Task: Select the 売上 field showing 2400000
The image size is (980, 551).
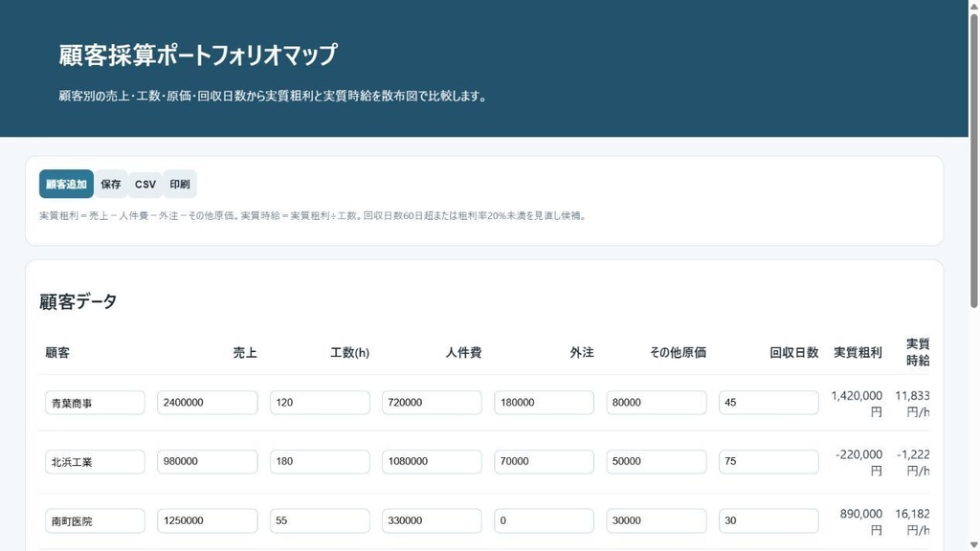Action: pyautogui.click(x=208, y=403)
